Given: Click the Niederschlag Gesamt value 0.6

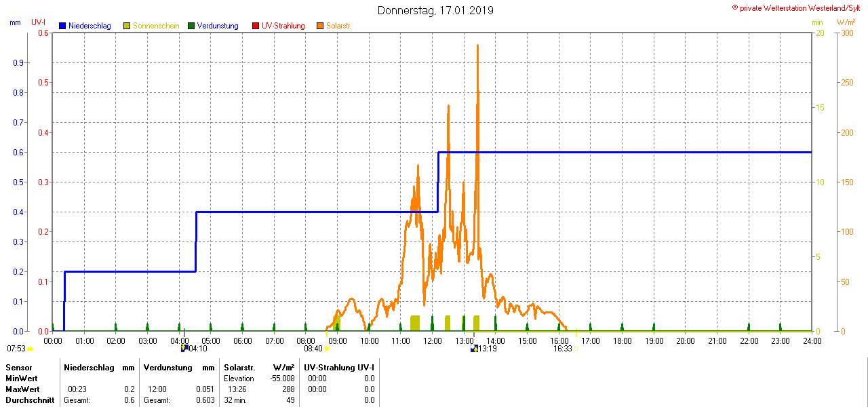Looking at the screenshot, I should click(x=130, y=400).
